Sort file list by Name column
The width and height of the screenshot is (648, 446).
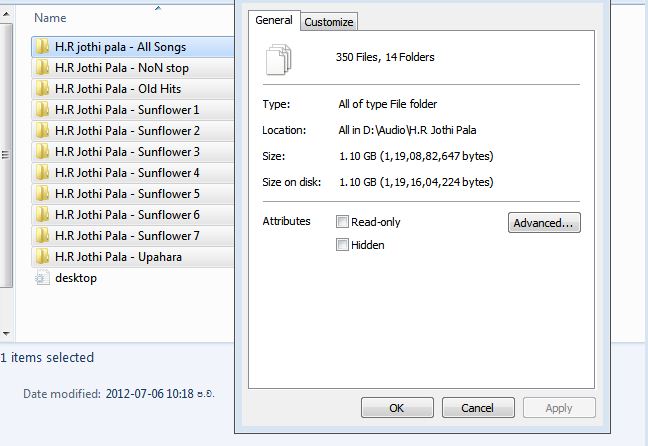click(x=50, y=18)
